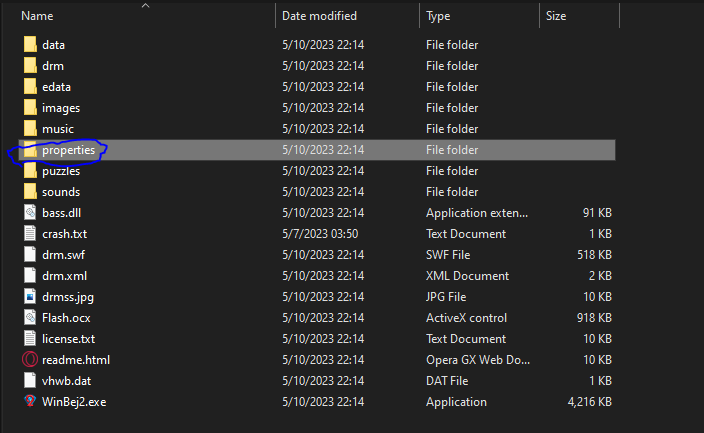Click the Type column header

[438, 16]
